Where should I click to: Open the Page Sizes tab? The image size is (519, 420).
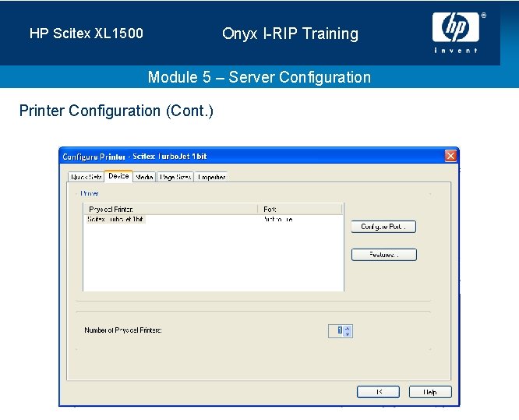click(175, 177)
